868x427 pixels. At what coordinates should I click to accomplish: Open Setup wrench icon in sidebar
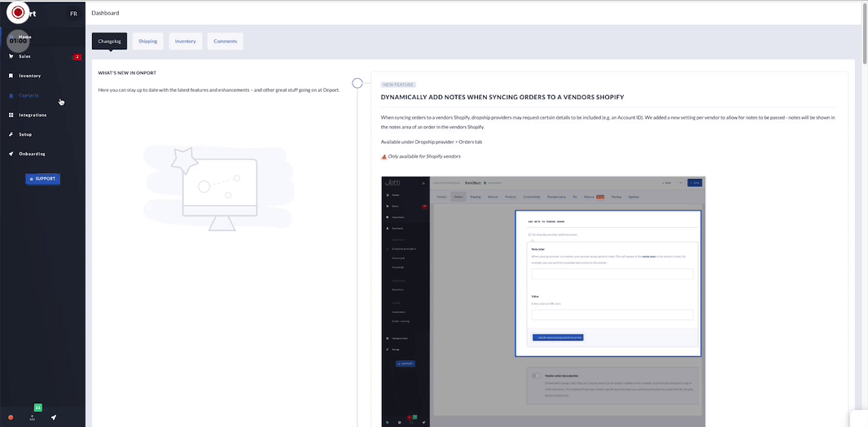[x=11, y=134]
